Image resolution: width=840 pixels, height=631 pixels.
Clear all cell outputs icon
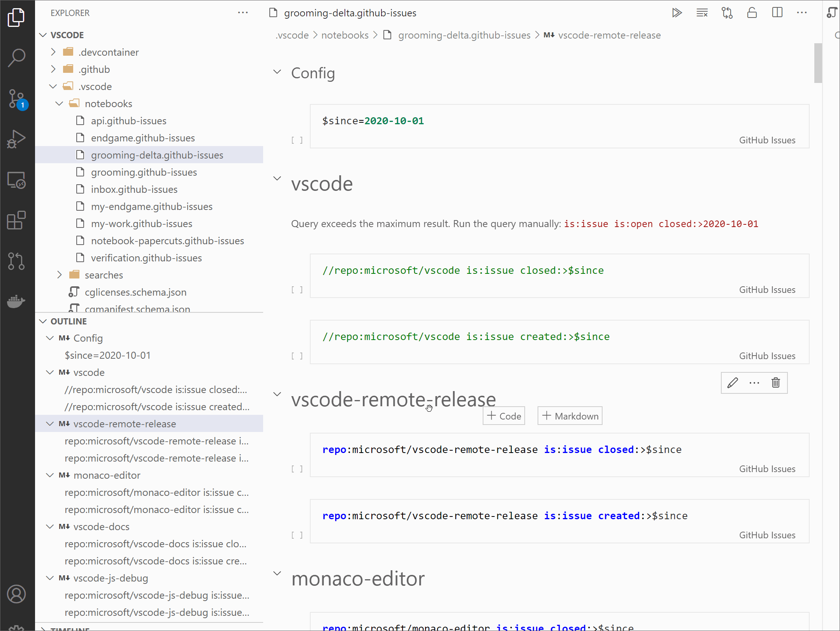point(702,13)
